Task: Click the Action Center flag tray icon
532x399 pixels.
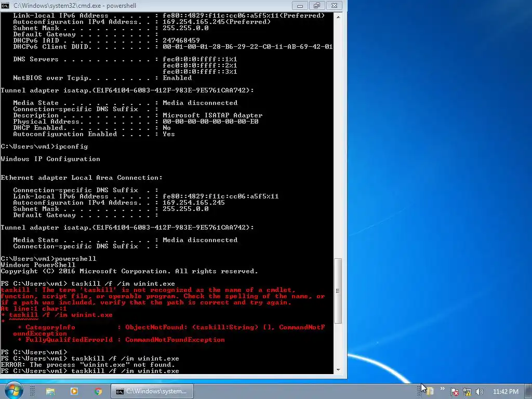Action: click(455, 392)
